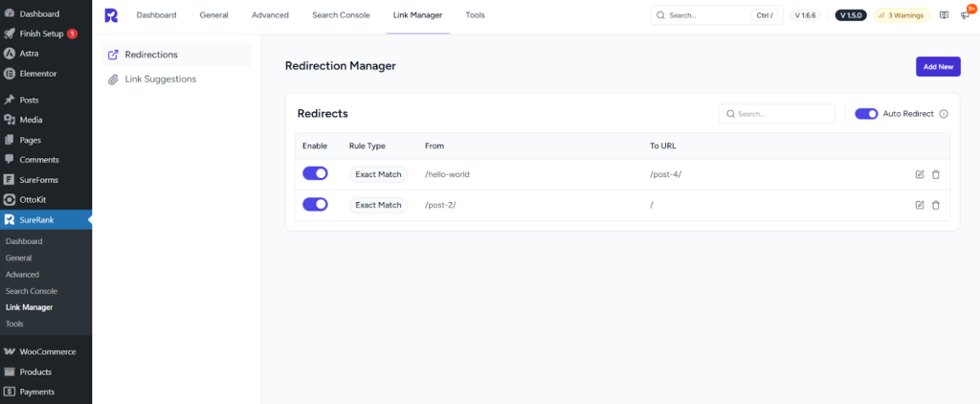Disable the /hello-world redirect toggle
Viewport: 980px width, 404px height.
[315, 174]
